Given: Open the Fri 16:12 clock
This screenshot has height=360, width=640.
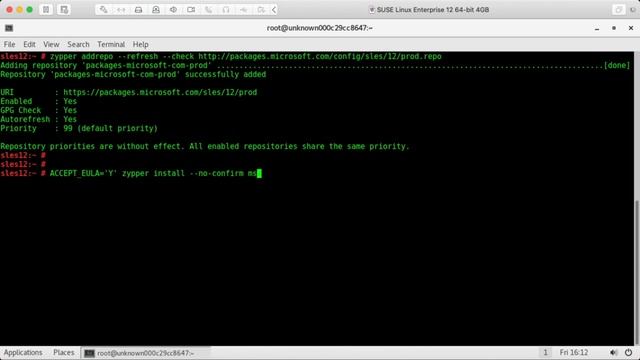Looking at the screenshot, I should pyautogui.click(x=574, y=352).
